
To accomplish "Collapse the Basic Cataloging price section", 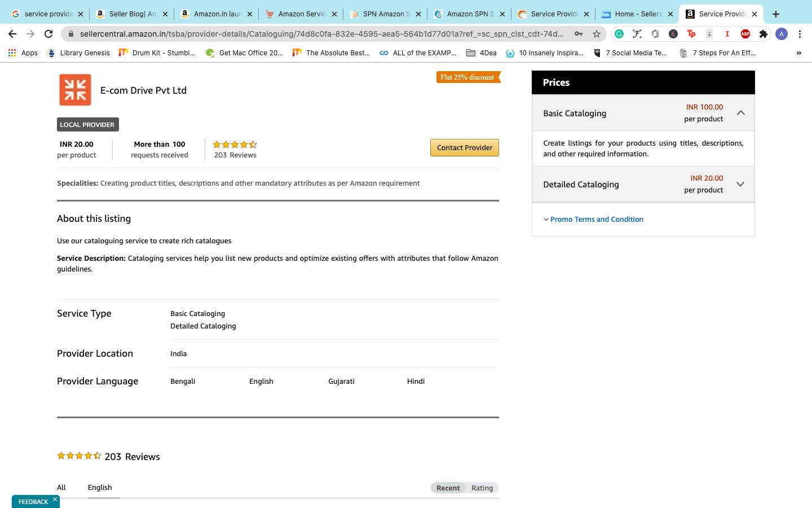I will (x=740, y=113).
